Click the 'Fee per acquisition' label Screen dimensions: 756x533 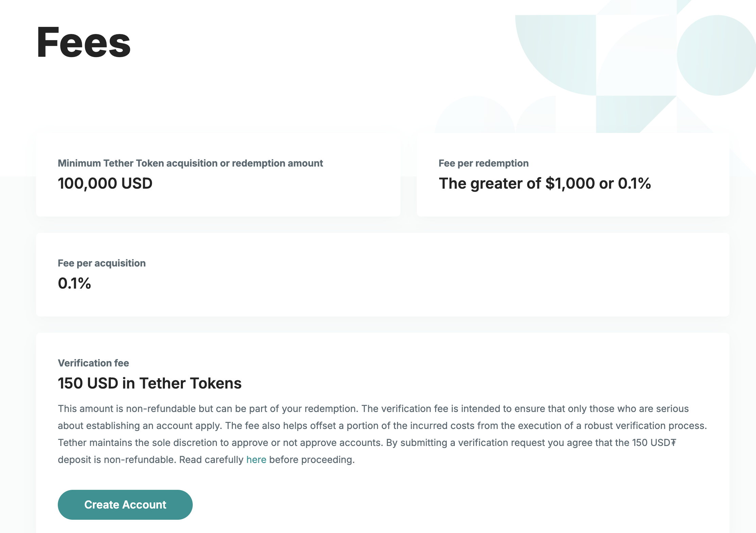102,263
